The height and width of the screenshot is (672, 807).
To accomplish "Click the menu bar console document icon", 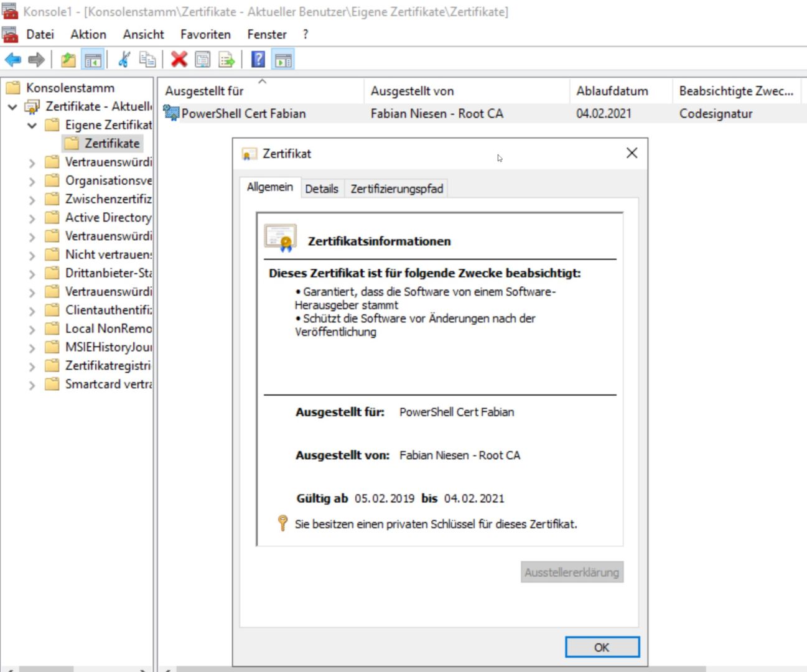I will tap(10, 34).
